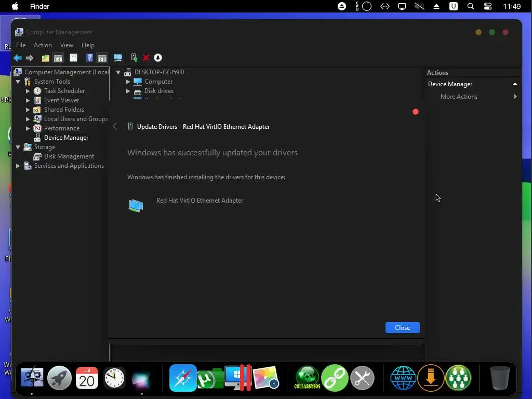
Task: Open Finder from the dock
Action: click(32, 378)
